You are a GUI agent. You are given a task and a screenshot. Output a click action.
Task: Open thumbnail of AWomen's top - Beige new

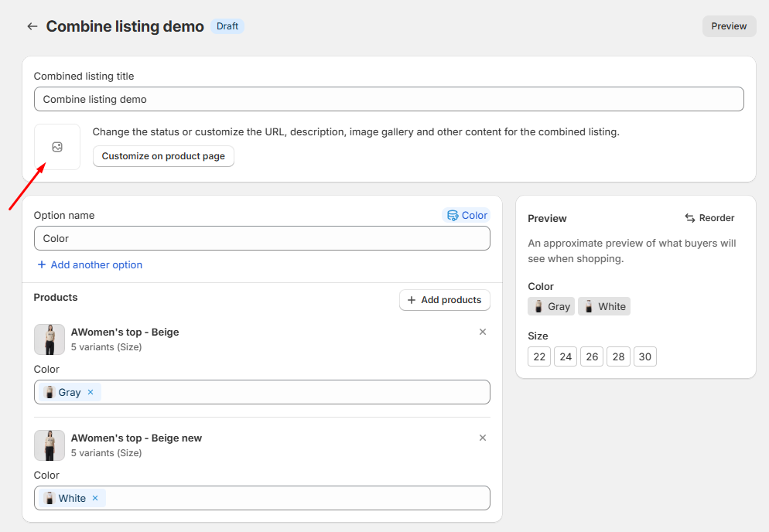point(50,445)
